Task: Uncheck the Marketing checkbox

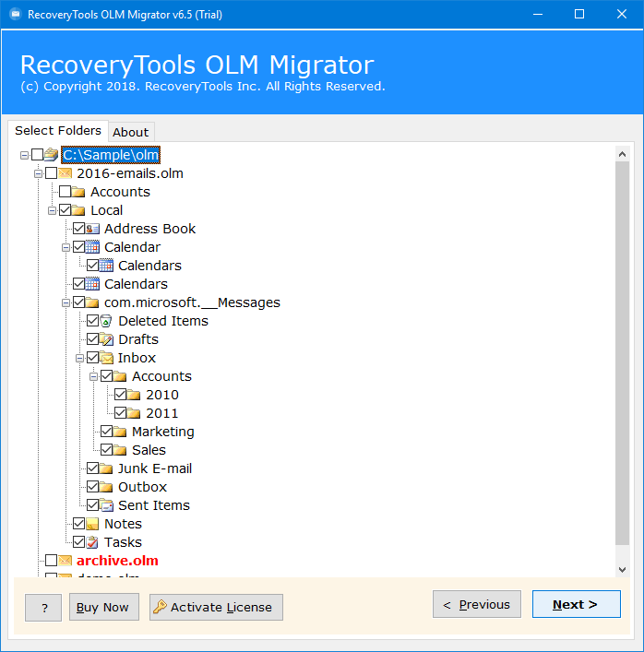Action: click(x=106, y=432)
